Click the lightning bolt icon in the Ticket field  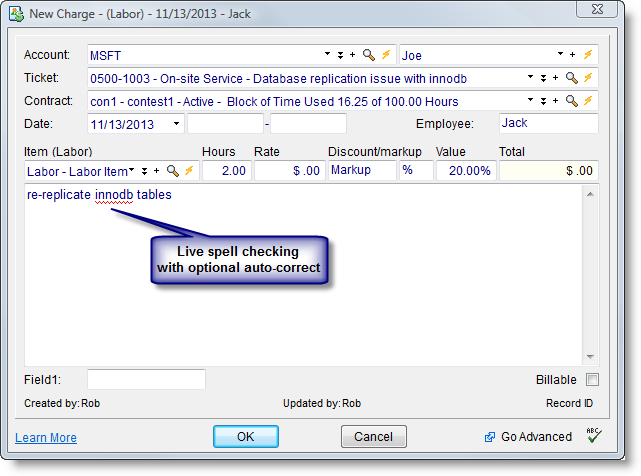589,77
